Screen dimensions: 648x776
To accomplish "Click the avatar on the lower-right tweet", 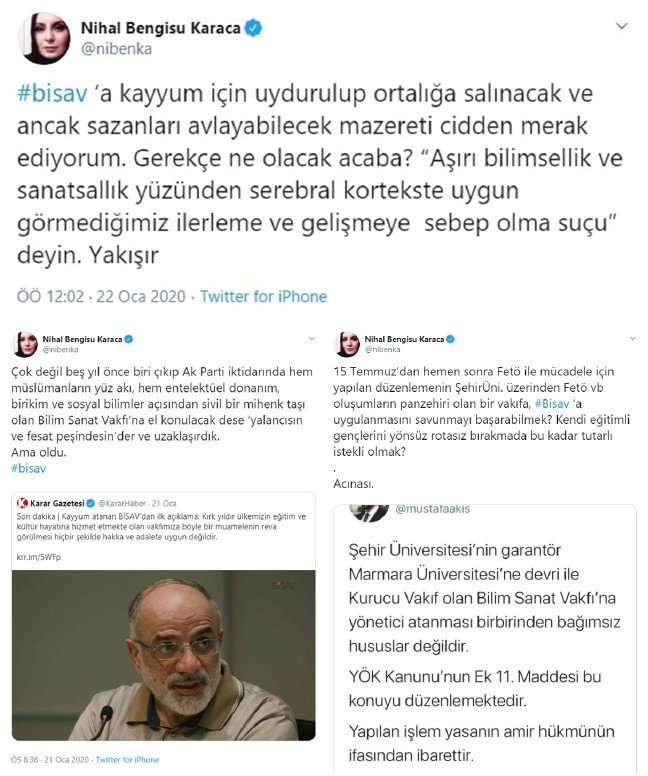I will pos(348,344).
